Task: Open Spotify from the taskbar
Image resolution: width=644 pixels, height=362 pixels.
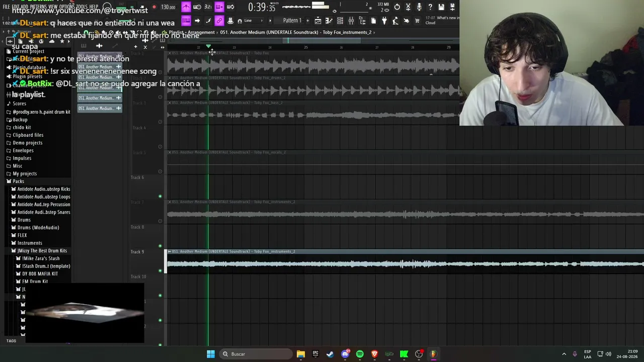Action: coord(360,354)
